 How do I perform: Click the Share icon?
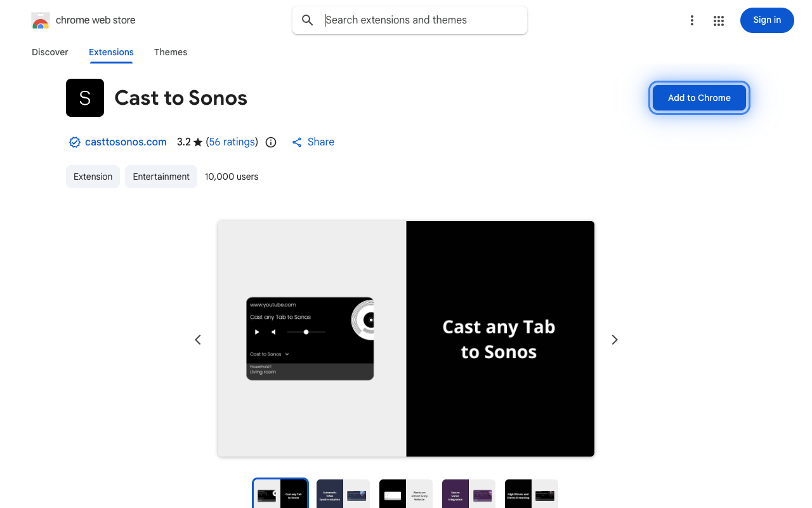pos(297,142)
